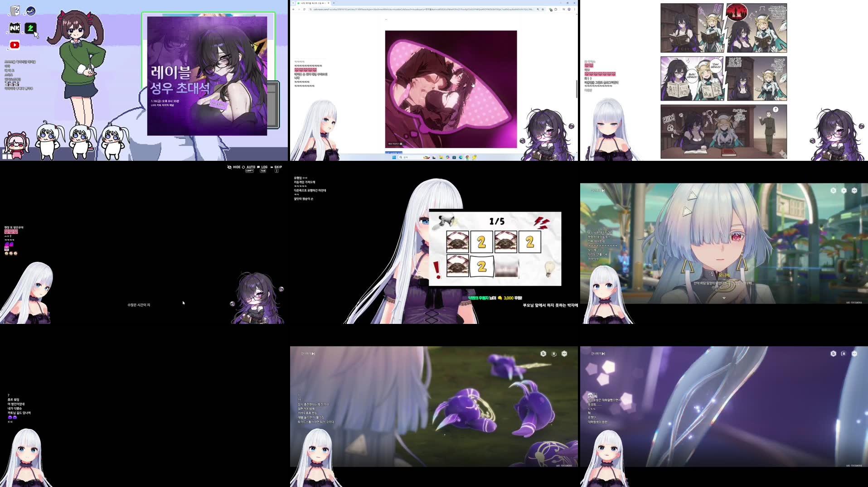This screenshot has height=487, width=868.
Task: Enable AUTO text advance mode
Action: 251,167
